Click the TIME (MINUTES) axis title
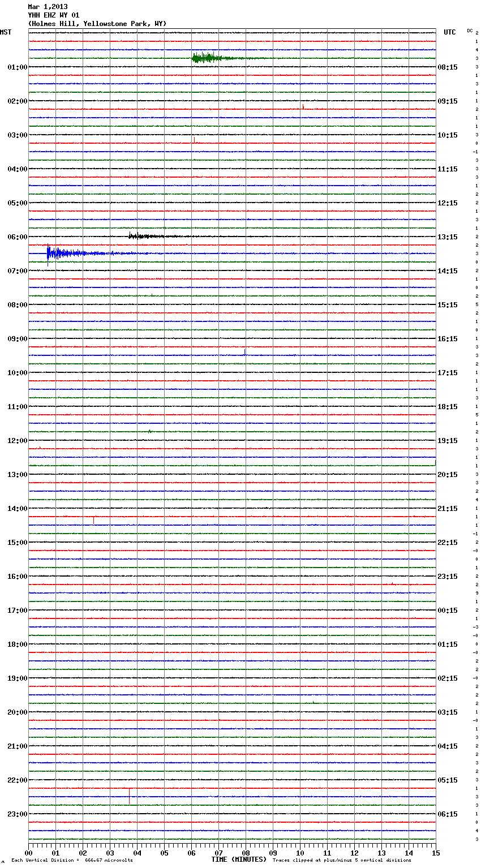The image size is (481, 868). point(239,860)
